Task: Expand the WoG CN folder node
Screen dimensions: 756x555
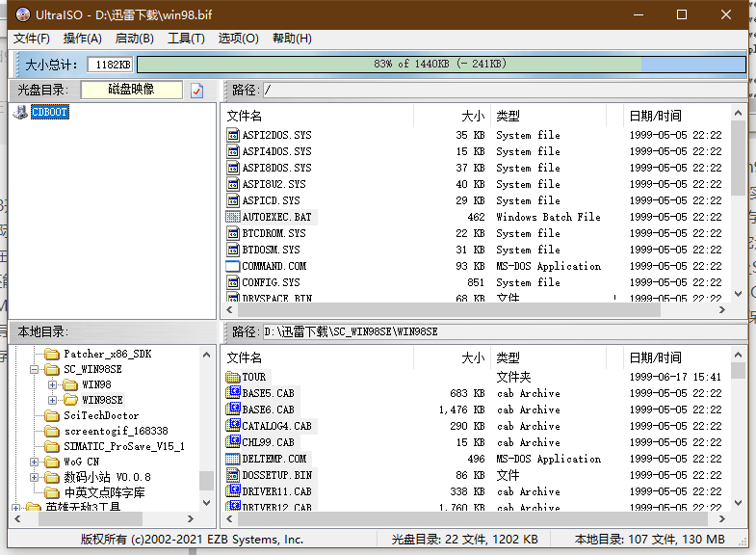Action: (35, 462)
